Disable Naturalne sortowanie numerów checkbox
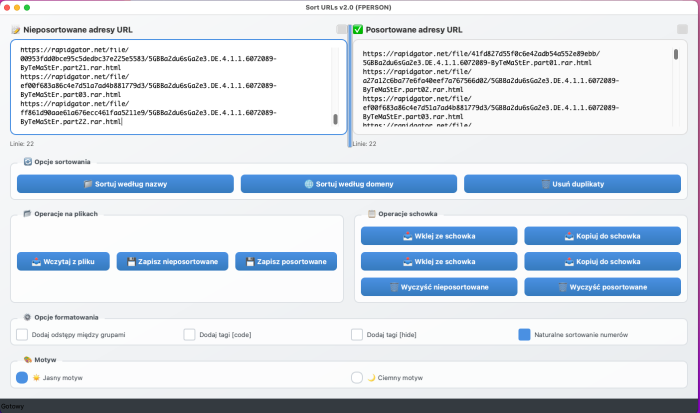The height and width of the screenshot is (413, 700). click(x=524, y=334)
